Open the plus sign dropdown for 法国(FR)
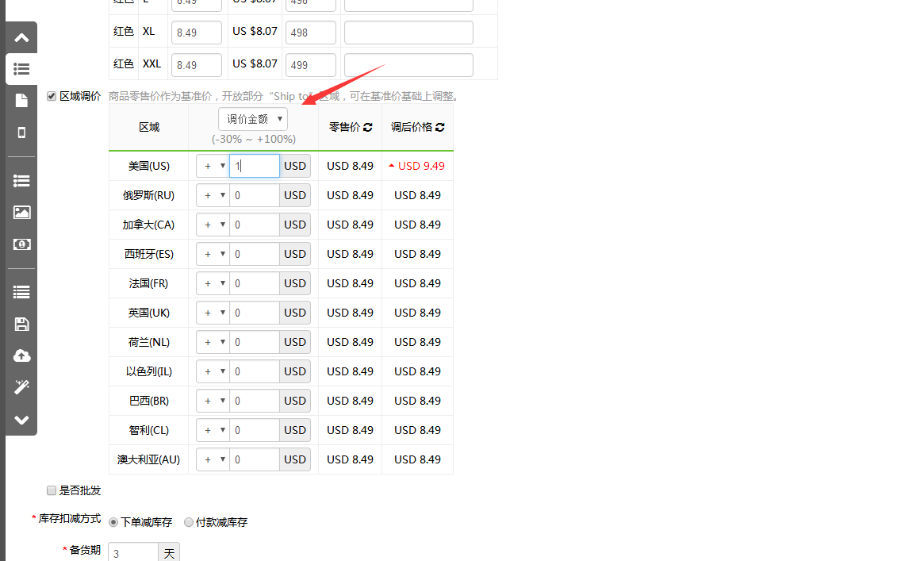Viewport: 924px width, 561px height. [x=213, y=283]
